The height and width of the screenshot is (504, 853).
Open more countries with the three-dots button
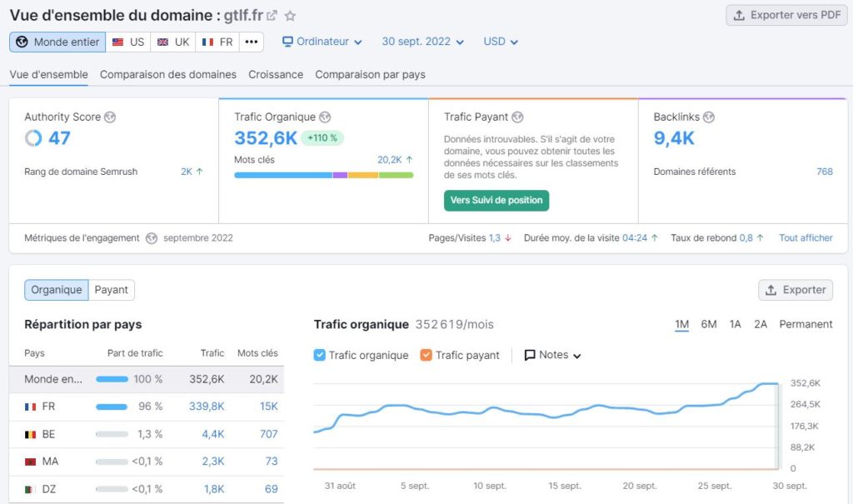(x=252, y=42)
